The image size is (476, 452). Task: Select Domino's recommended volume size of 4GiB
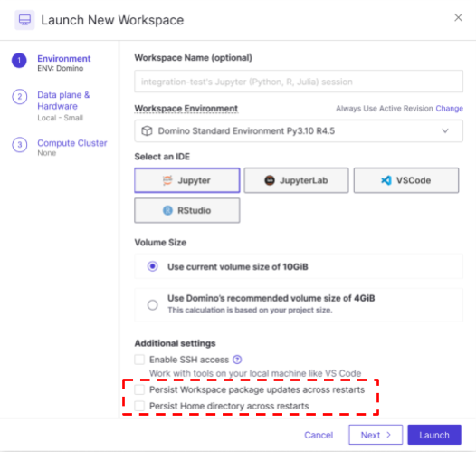coord(152,304)
